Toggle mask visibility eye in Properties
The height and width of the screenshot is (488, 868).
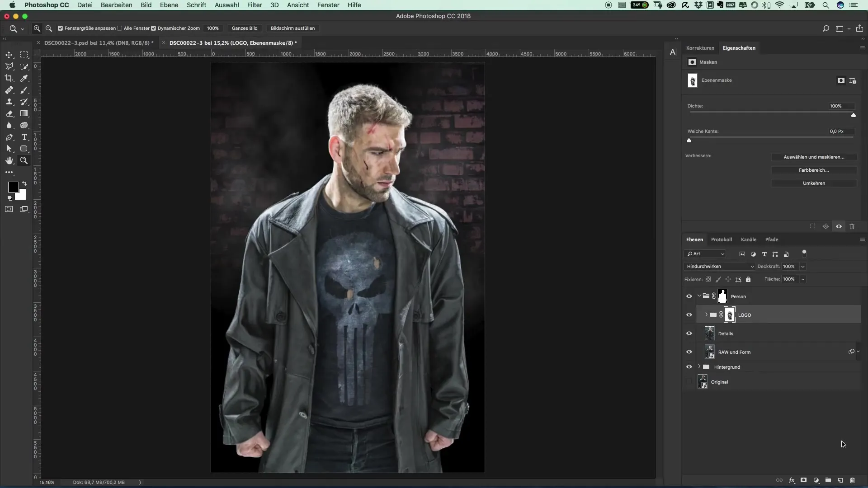coord(839,226)
